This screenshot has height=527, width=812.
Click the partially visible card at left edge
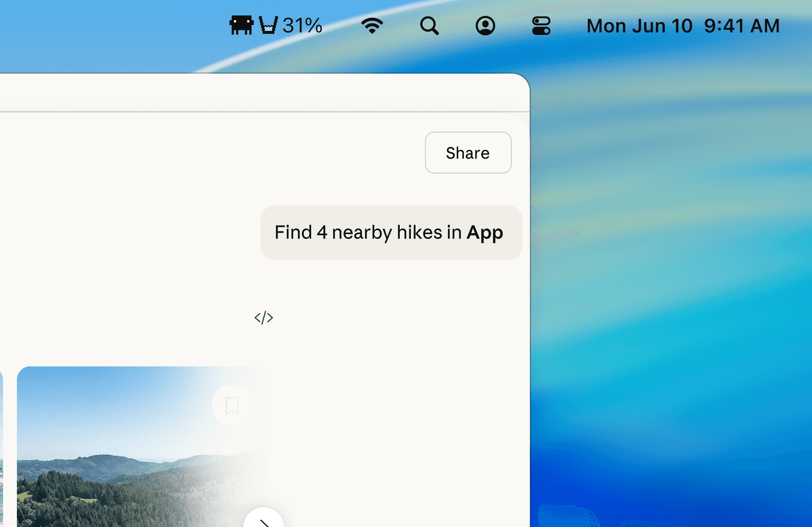(1, 449)
